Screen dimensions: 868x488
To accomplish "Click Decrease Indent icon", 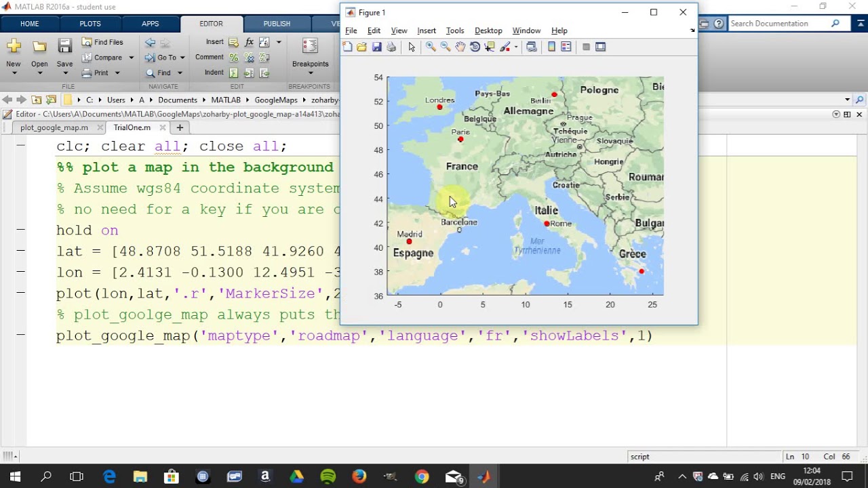I will [x=264, y=73].
